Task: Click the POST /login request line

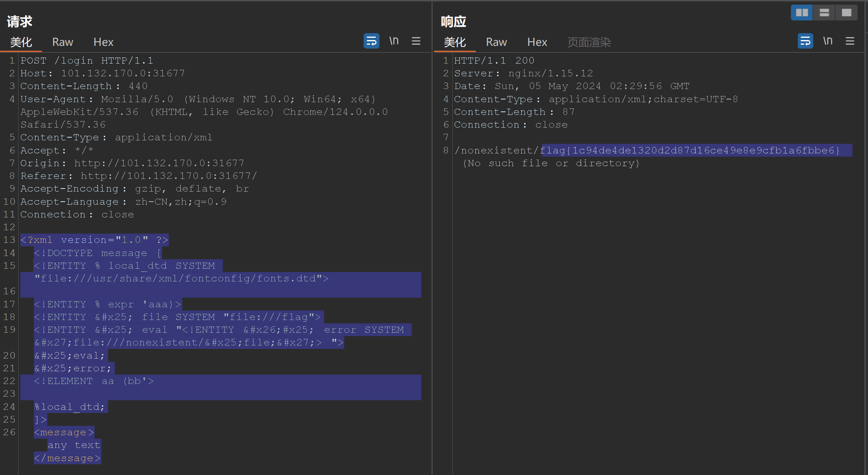Action: (87, 61)
